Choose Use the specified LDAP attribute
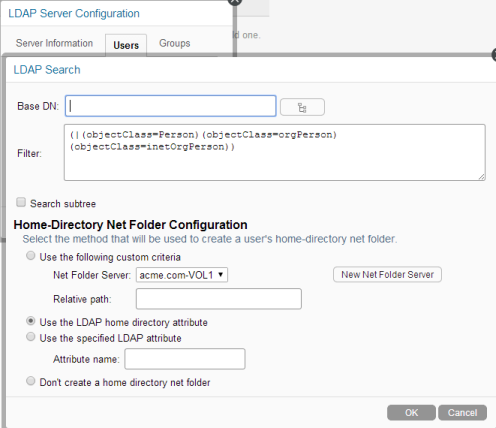Viewport: 496px width, 428px height. [x=31, y=337]
